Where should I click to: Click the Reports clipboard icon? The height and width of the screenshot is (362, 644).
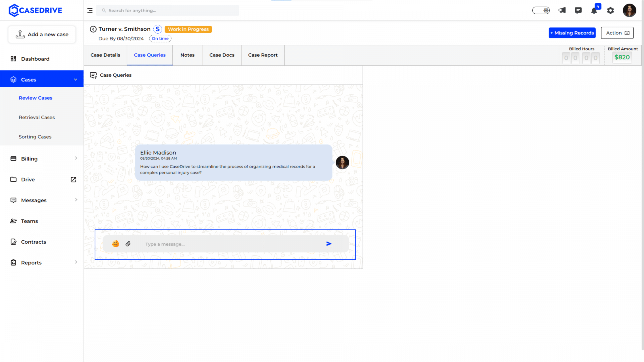click(x=13, y=263)
